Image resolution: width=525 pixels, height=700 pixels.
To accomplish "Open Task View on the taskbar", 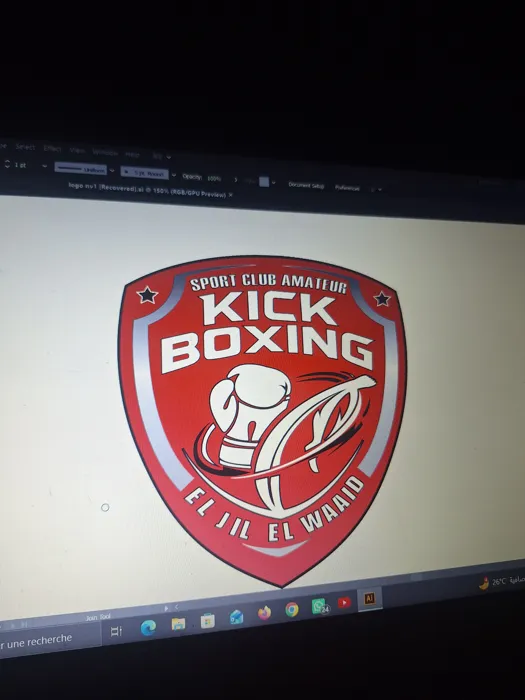I will tap(116, 631).
